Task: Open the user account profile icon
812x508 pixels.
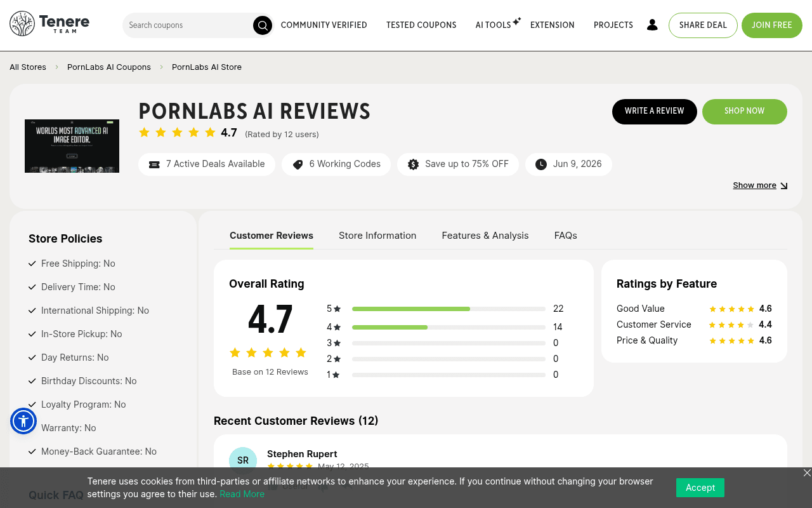Action: (652, 25)
